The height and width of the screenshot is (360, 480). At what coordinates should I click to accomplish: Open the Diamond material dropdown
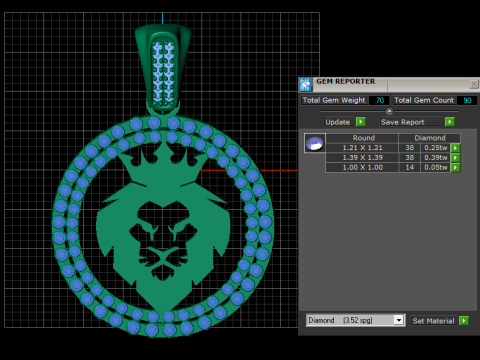pyautogui.click(x=398, y=320)
